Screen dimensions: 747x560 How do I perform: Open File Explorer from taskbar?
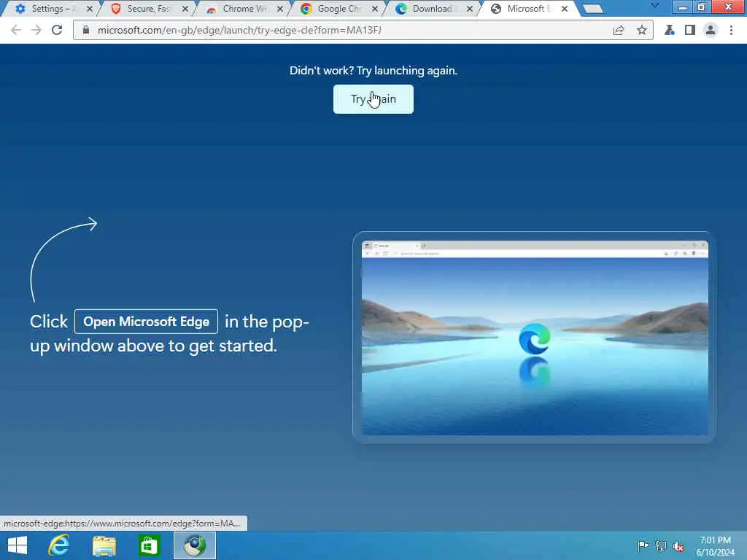[104, 545]
